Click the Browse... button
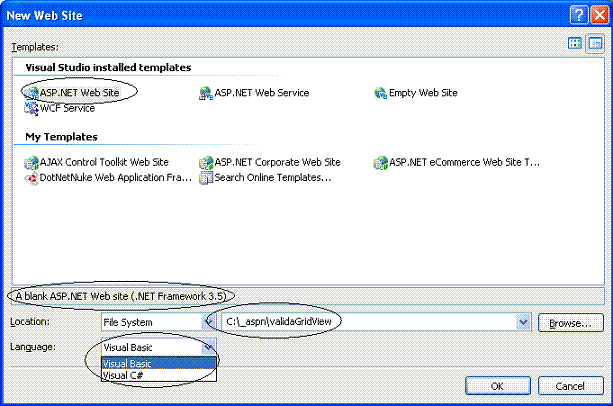The width and height of the screenshot is (613, 406). click(x=570, y=323)
